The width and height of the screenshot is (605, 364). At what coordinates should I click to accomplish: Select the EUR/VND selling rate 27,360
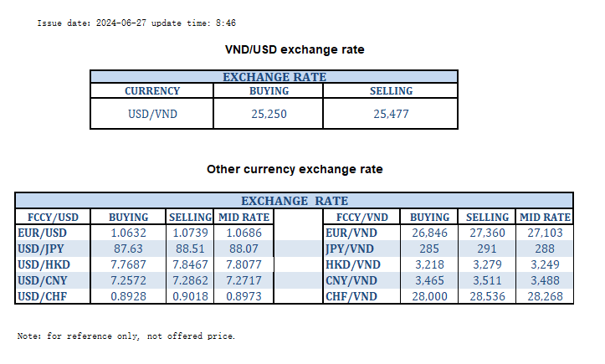click(x=487, y=232)
